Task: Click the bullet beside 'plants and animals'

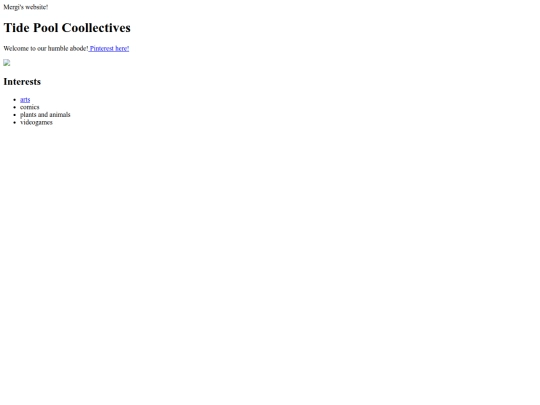Action: click(x=15, y=115)
